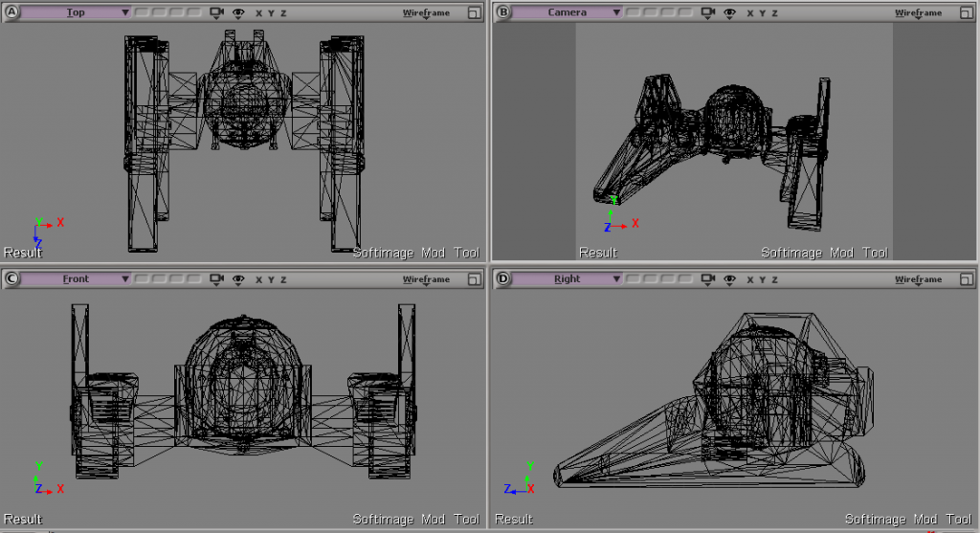Click the 'Softimage' text in Front viewport
The height and width of the screenshot is (533, 980).
coord(383,520)
